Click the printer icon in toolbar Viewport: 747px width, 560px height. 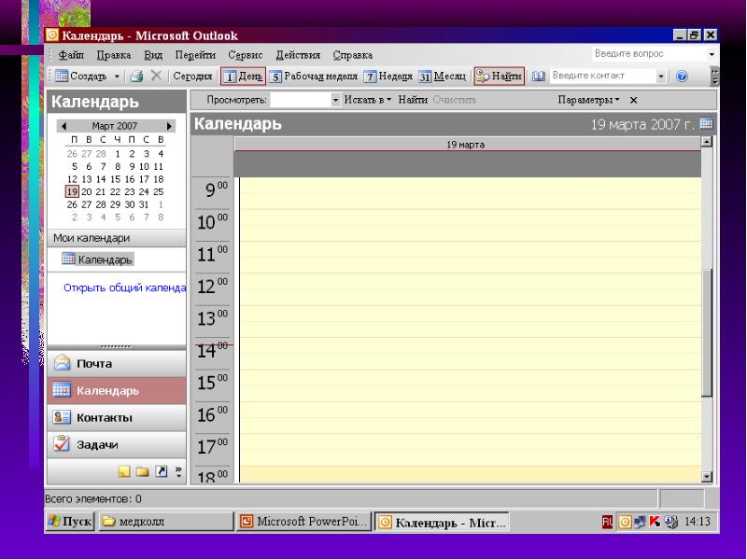pyautogui.click(x=137, y=76)
